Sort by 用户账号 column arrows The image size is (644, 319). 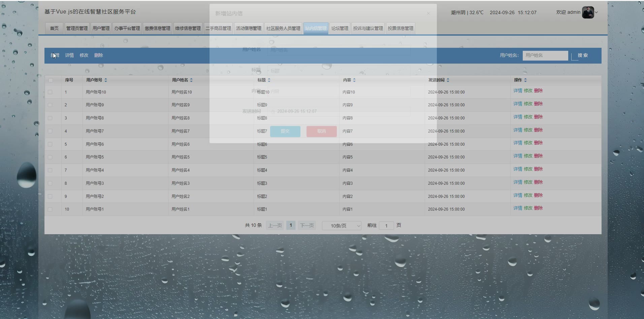(106, 80)
